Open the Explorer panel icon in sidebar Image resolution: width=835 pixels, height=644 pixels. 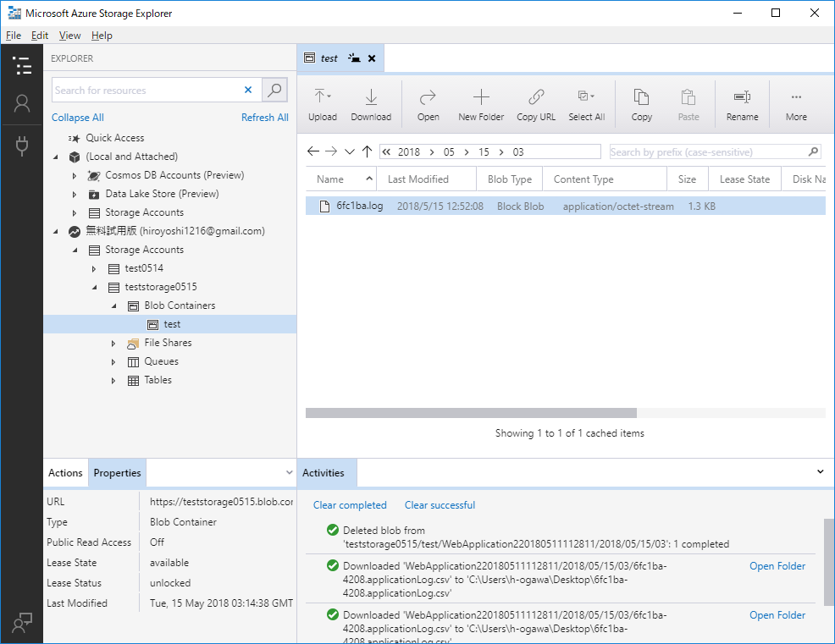[22, 65]
